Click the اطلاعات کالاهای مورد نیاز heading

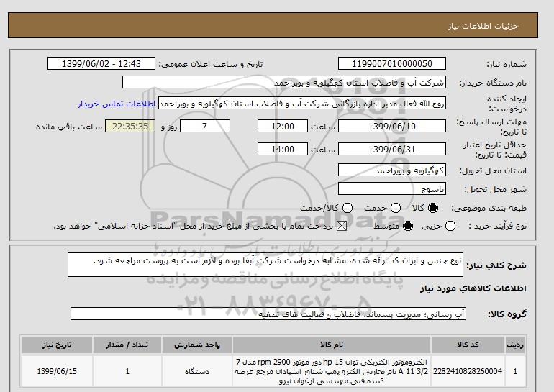(473, 288)
